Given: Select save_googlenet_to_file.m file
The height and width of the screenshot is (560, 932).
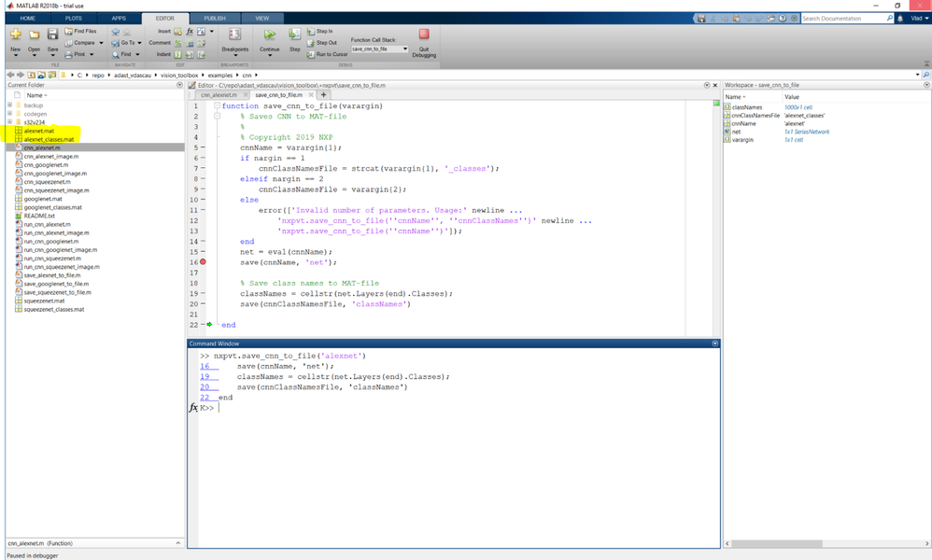Looking at the screenshot, I should pos(57,284).
